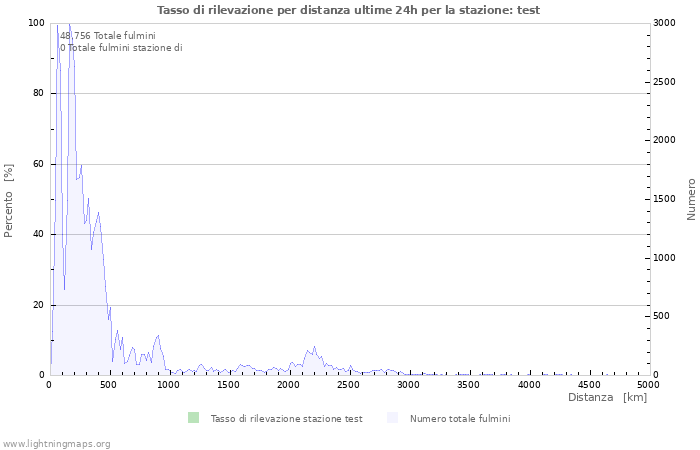Click the x-axis tick label 1500

(x=228, y=384)
